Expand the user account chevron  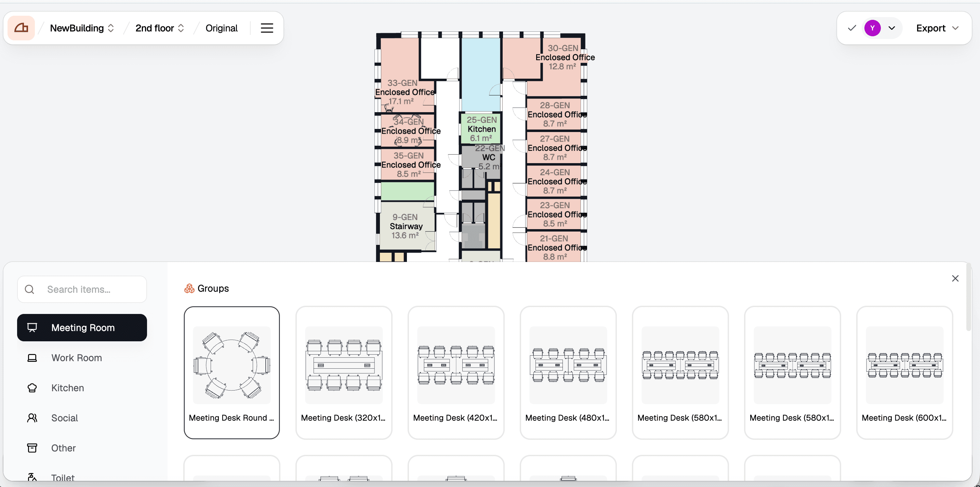coord(891,28)
